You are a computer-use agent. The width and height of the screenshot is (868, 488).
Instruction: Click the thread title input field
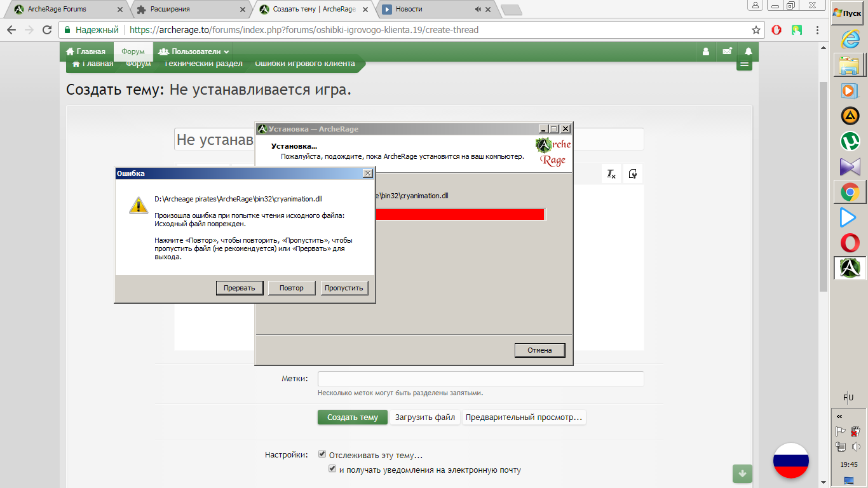point(409,139)
